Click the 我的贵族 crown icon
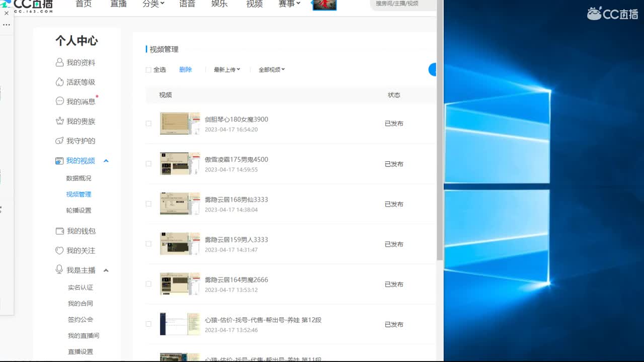 (x=59, y=121)
